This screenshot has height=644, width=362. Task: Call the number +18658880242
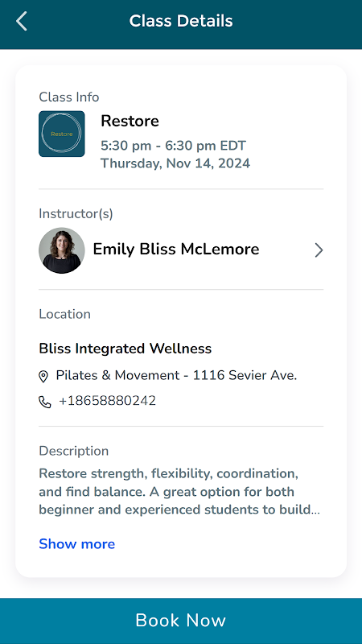click(108, 401)
